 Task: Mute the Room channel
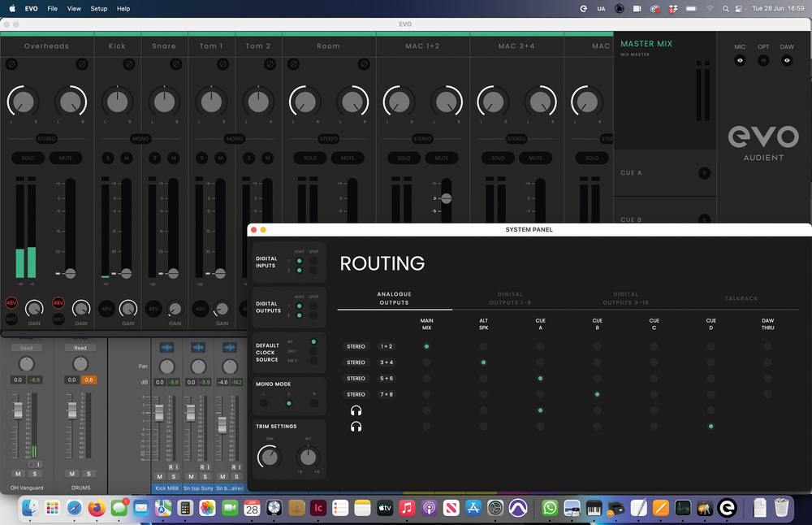pyautogui.click(x=348, y=158)
